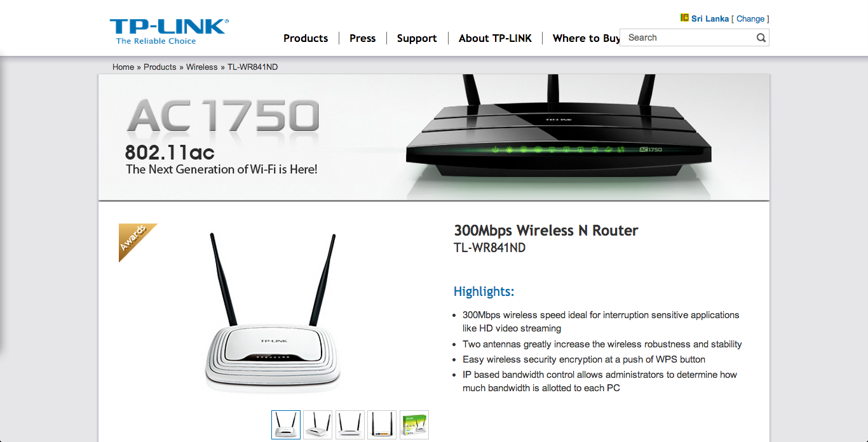
Task: Click the search magnifier icon
Action: (761, 38)
